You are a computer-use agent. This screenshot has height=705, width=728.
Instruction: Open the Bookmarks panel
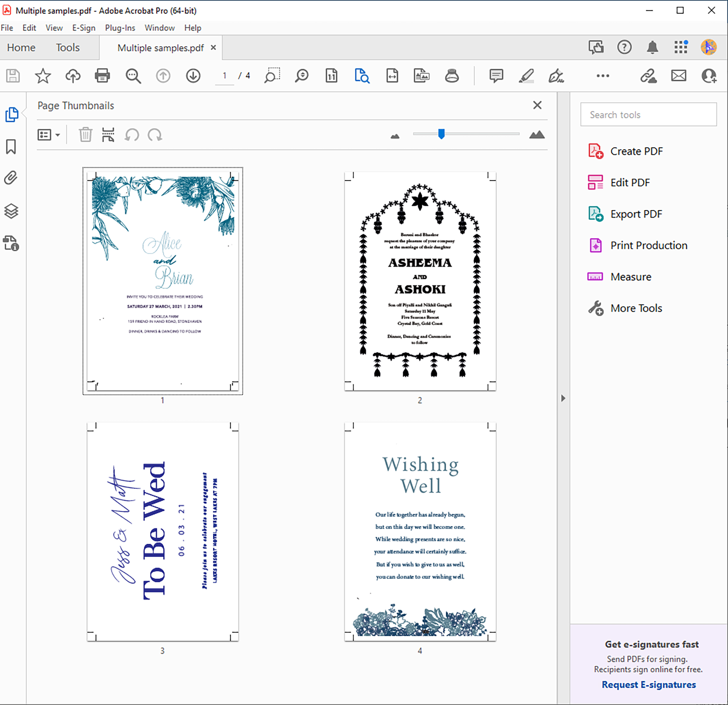(x=11, y=147)
